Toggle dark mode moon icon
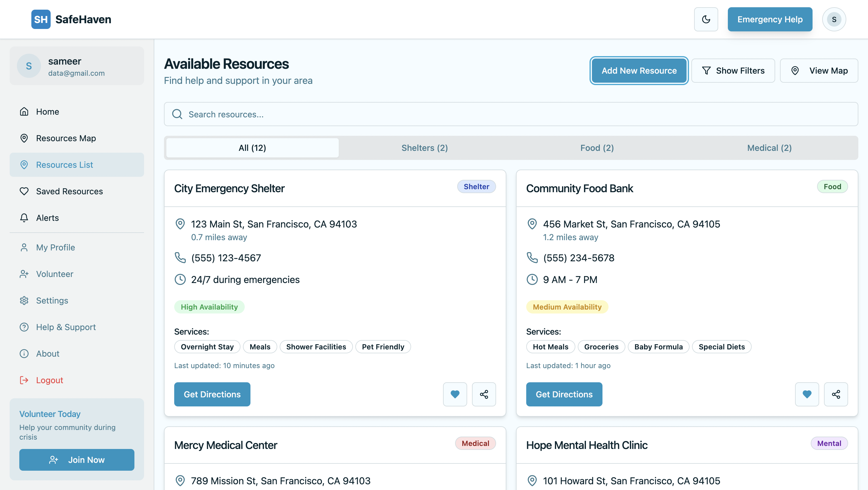Image resolution: width=868 pixels, height=490 pixels. tap(706, 19)
